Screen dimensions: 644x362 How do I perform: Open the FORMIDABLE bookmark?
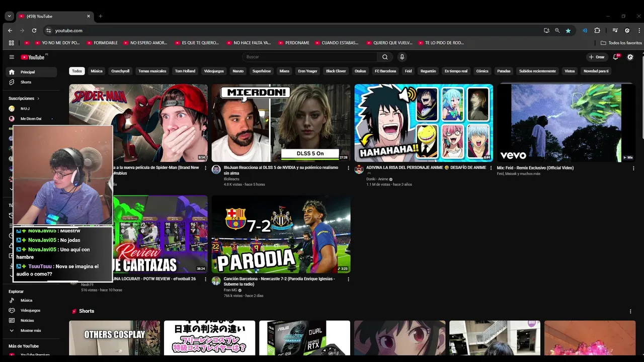(102, 43)
